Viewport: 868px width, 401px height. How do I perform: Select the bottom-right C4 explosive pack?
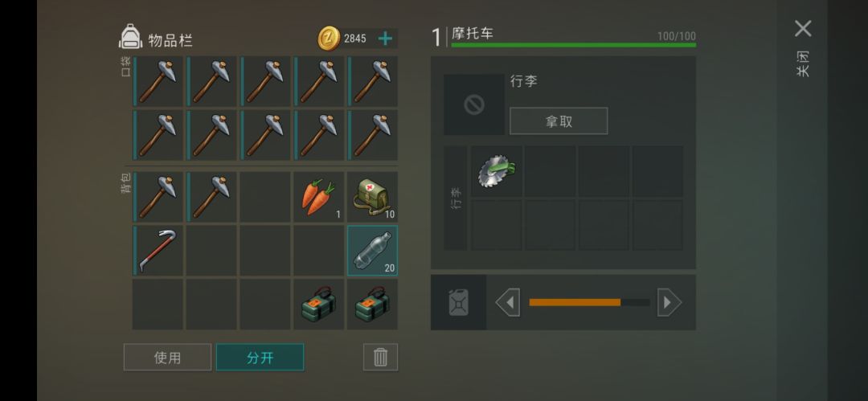(373, 305)
